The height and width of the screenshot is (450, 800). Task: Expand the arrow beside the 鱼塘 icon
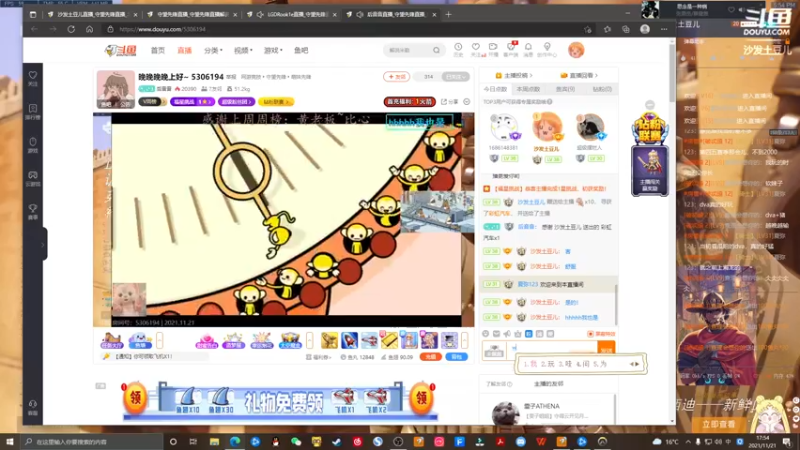[160, 340]
